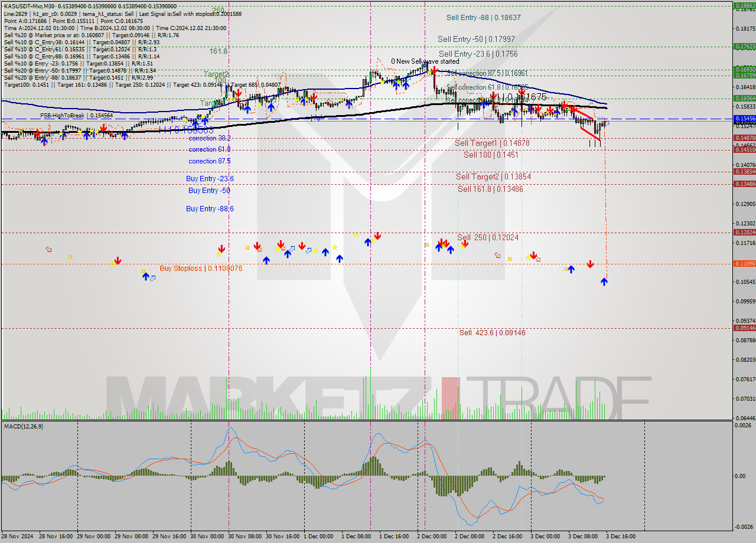Click the 'Buy Entry -88.6' label
The image size is (756, 543).
pyautogui.click(x=210, y=208)
